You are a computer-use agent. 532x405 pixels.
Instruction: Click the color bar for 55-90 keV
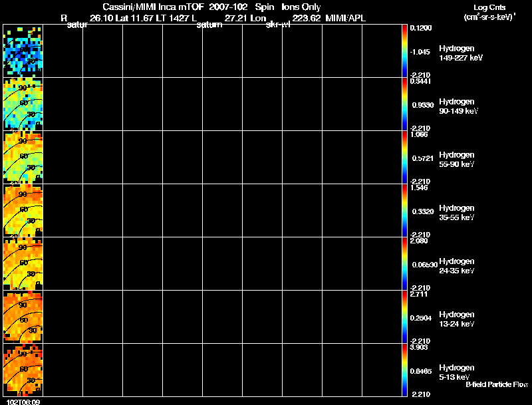pyautogui.click(x=404, y=158)
